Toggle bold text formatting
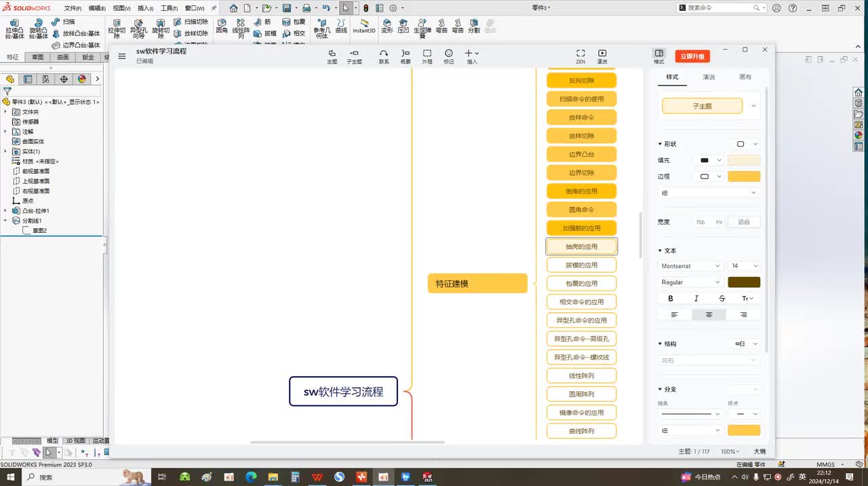868x486 pixels. [671, 299]
